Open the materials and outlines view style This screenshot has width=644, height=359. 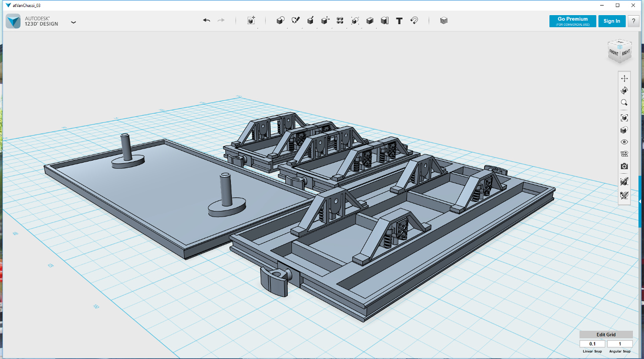pos(624,130)
